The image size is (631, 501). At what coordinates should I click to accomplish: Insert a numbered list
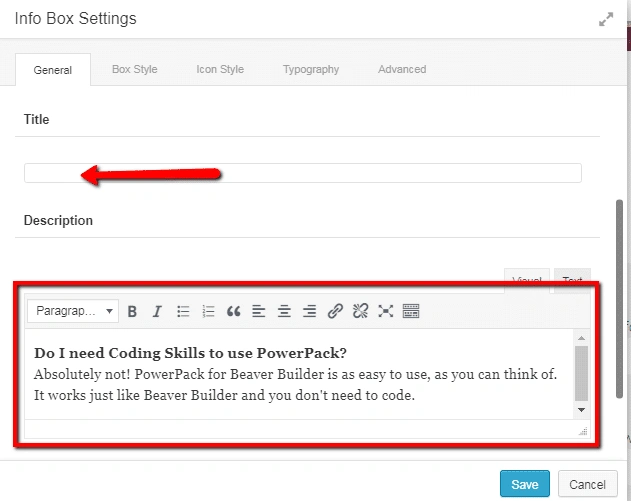[208, 312]
